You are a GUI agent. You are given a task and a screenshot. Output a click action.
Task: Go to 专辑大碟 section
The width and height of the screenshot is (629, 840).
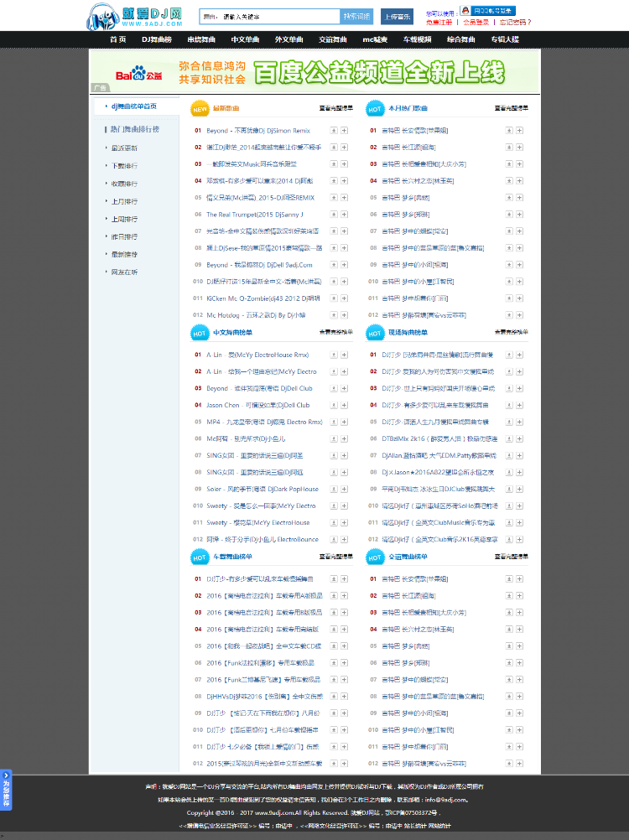505,39
